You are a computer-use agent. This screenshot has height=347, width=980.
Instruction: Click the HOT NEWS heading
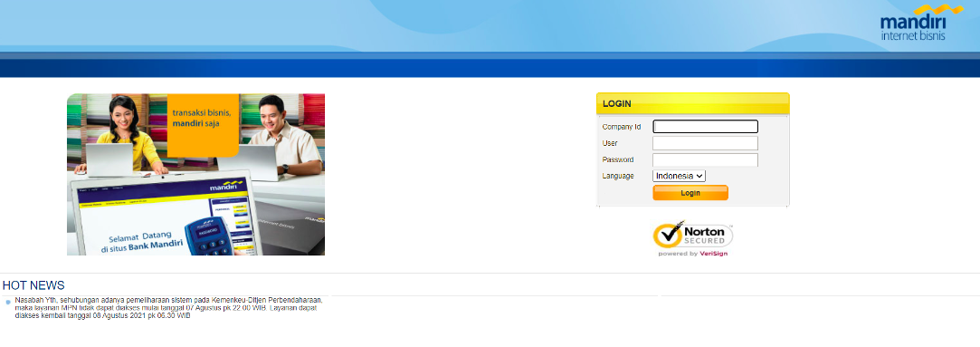pyautogui.click(x=33, y=285)
